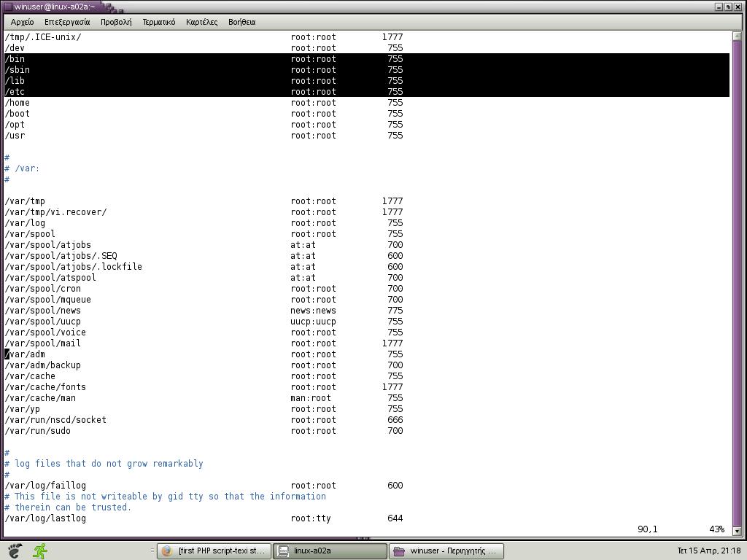Click the /var/spool/atjobs/.SEQ path

(x=61, y=256)
